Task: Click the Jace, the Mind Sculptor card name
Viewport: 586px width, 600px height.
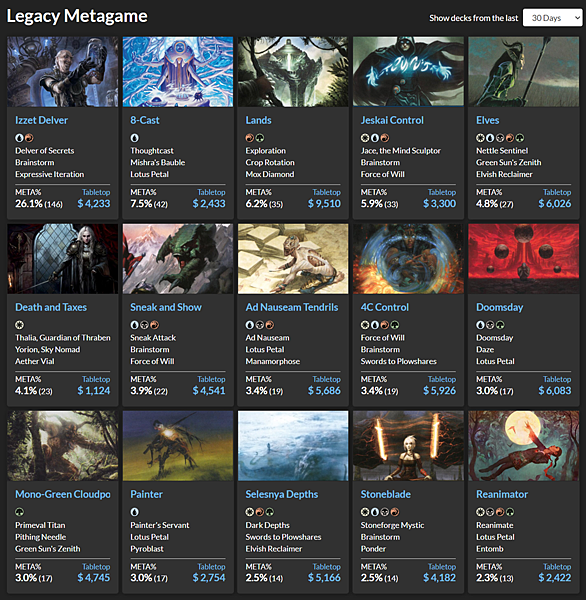Action: (x=401, y=150)
